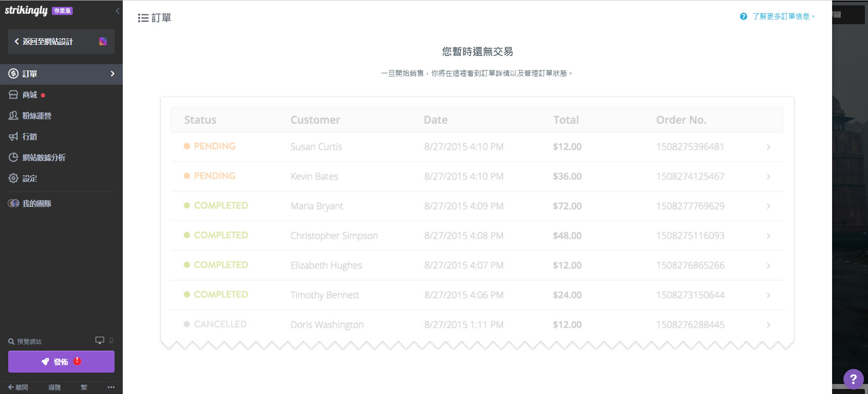Select the mobile preview phone icon
Image resolution: width=868 pixels, height=394 pixels.
[x=111, y=340]
